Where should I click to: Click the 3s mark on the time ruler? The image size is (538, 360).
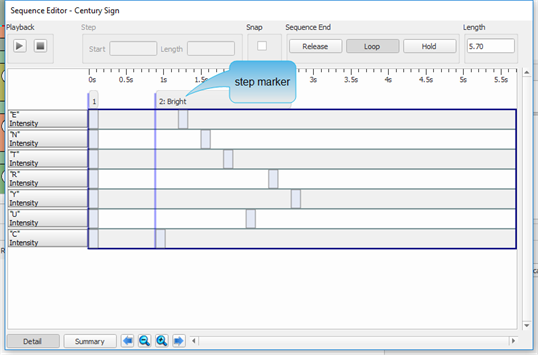pyautogui.click(x=313, y=79)
